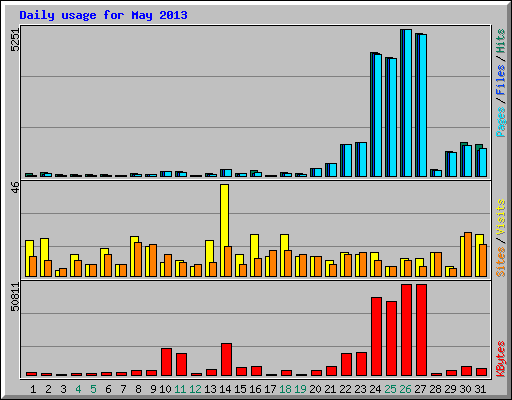Select the cyan hits bar for day 27
This screenshot has height=400, width=512.
pos(423,105)
